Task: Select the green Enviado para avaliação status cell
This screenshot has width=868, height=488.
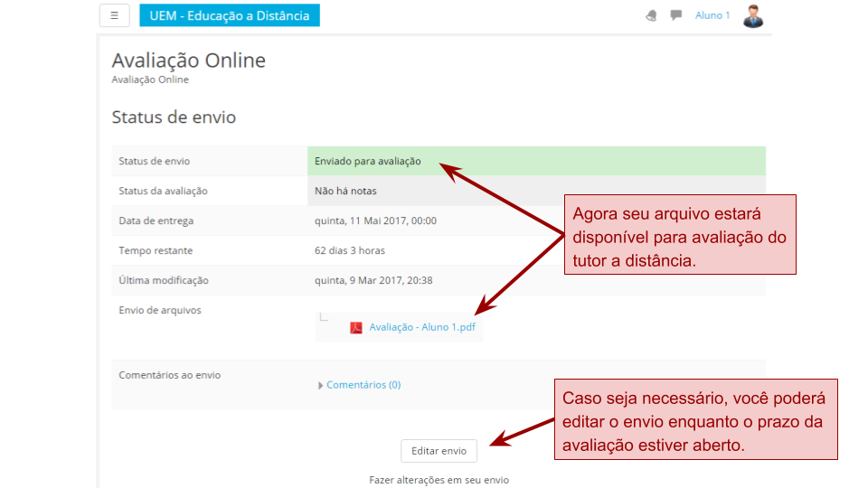Action: pos(535,161)
